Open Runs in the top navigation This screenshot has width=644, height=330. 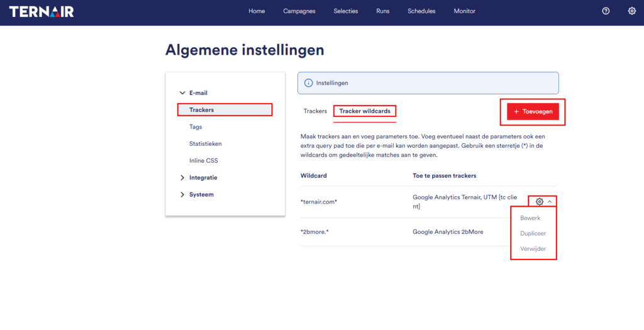point(383,11)
